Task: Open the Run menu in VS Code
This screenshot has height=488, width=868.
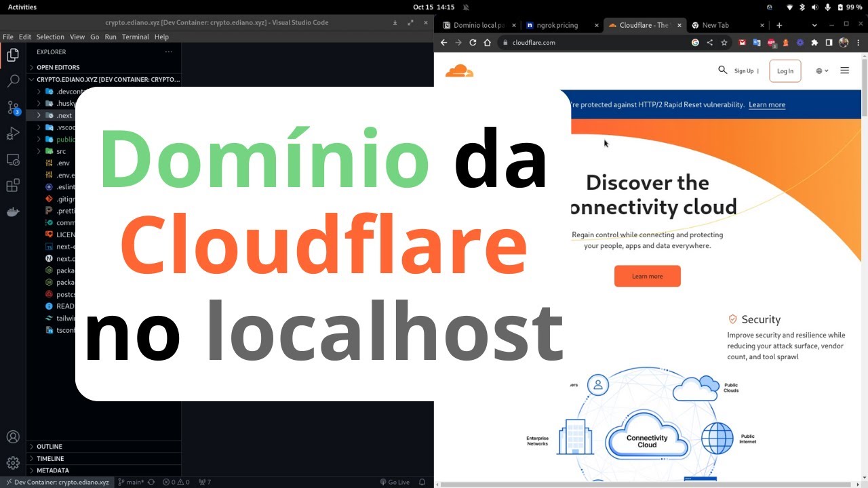Action: [111, 37]
